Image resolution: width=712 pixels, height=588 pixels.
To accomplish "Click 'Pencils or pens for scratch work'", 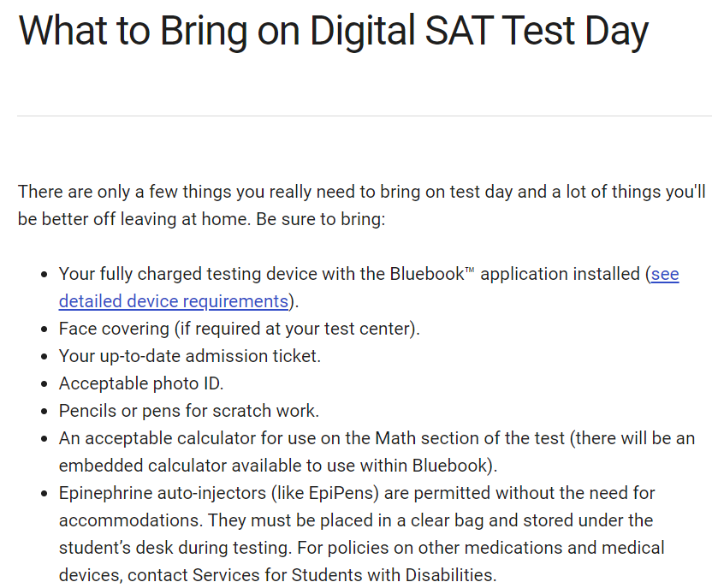I will click(189, 411).
